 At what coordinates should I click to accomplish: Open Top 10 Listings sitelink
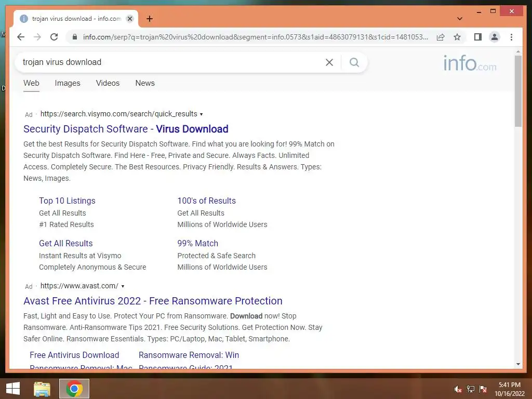(x=67, y=201)
